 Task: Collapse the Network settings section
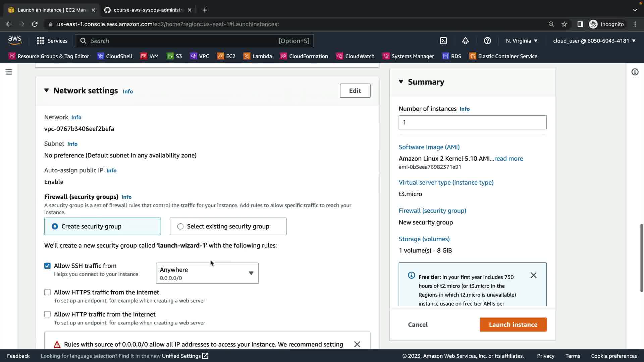[47, 90]
